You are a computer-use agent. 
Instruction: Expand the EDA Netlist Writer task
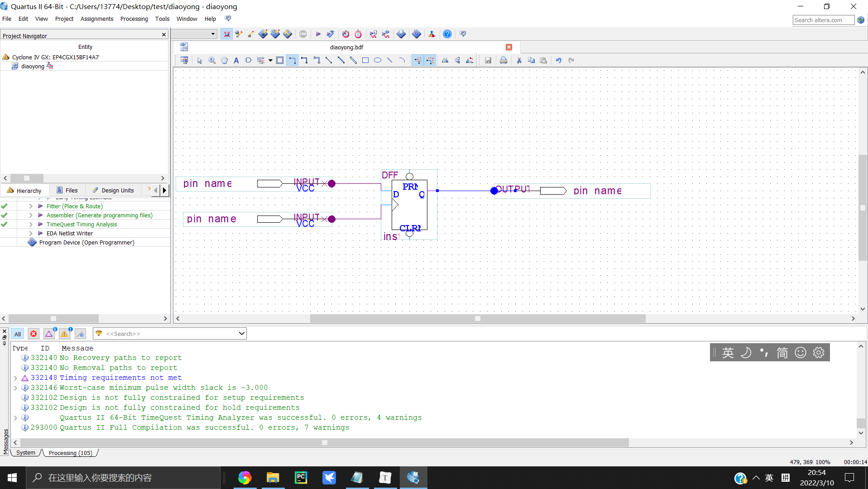point(31,233)
